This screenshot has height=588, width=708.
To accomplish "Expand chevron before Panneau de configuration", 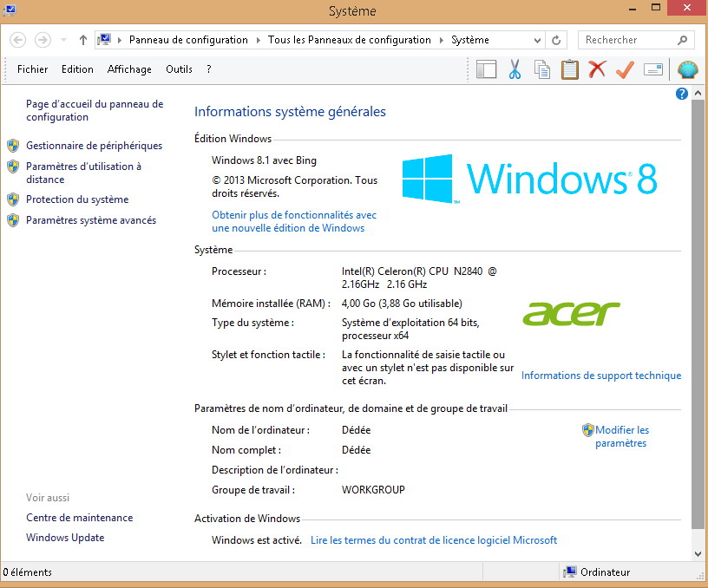I will tap(120, 40).
